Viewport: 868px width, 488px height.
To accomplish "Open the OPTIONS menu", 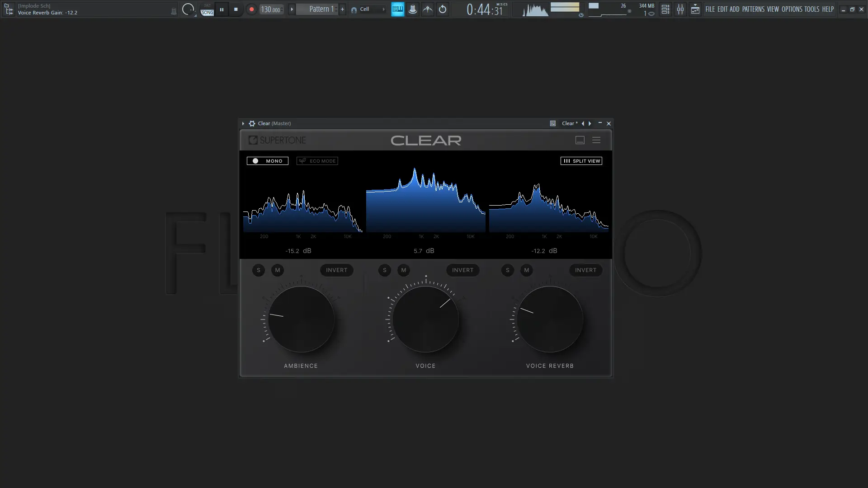I will coord(792,9).
